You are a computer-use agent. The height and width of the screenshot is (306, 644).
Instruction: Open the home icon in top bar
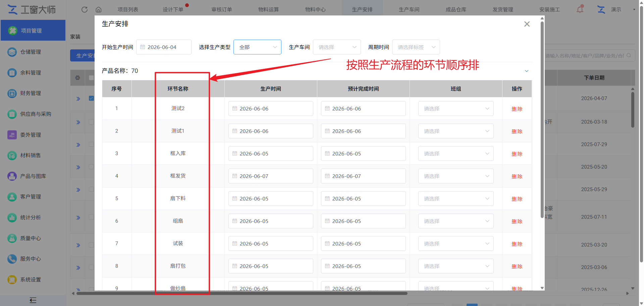point(98,9)
